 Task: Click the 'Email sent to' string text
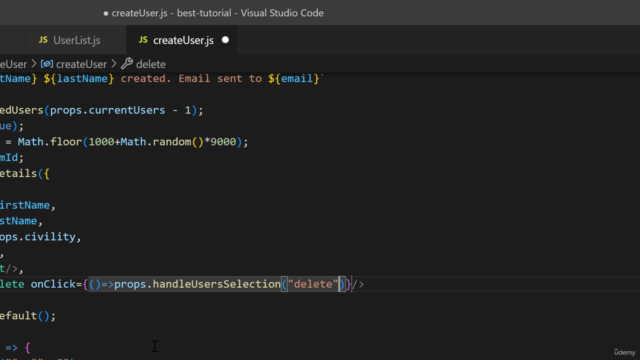tap(220, 78)
